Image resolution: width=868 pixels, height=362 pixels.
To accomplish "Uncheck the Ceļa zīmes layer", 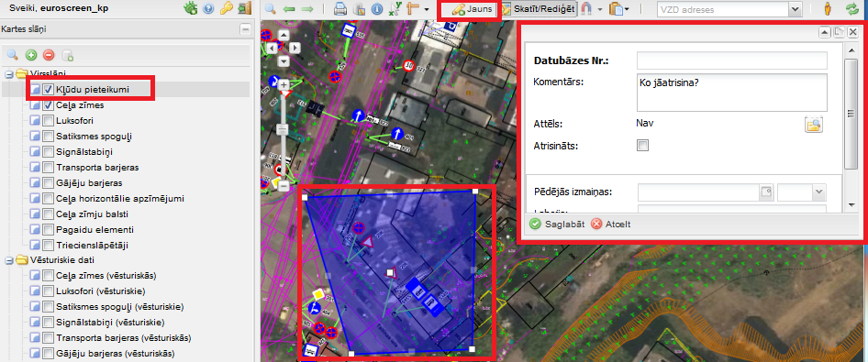I will click(x=48, y=105).
